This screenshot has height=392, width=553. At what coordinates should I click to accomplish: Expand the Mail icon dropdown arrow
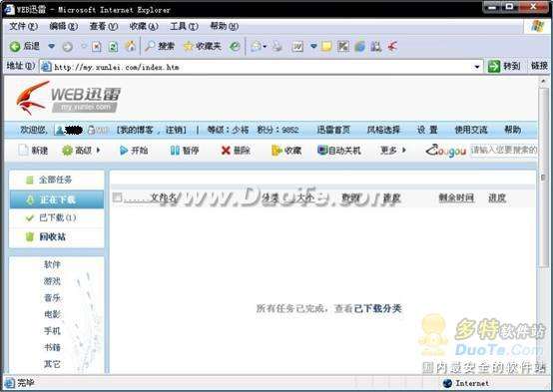coord(265,47)
